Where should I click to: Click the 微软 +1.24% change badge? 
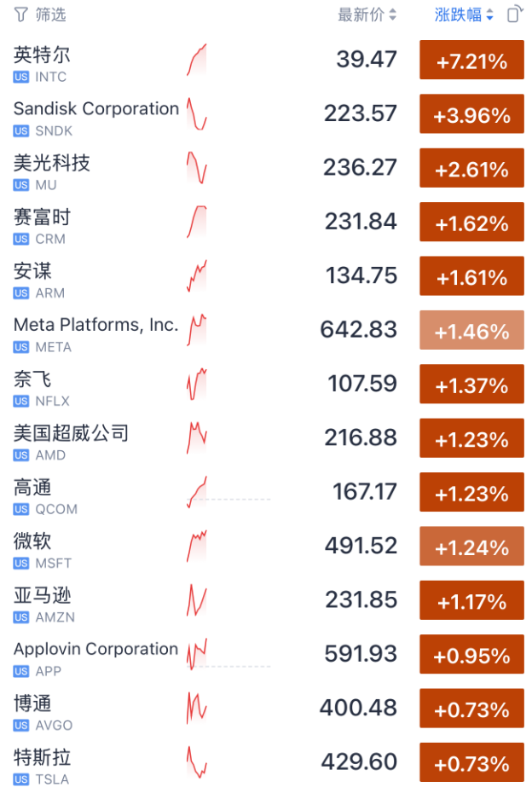471,547
